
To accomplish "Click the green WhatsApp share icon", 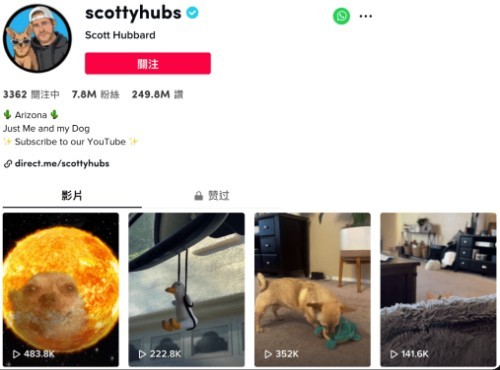I will tap(341, 16).
